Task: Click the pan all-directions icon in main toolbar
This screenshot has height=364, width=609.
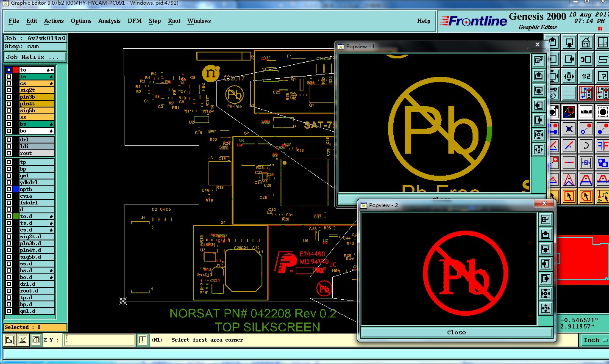Action: point(569,76)
